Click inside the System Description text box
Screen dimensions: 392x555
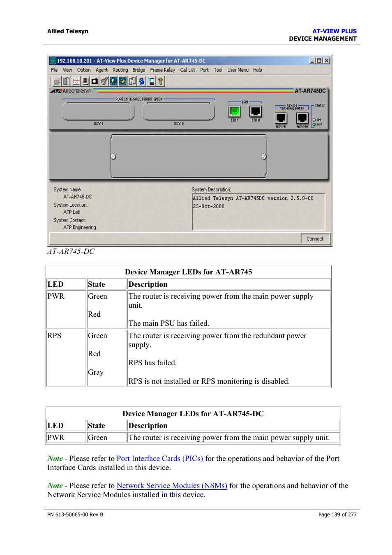click(258, 212)
